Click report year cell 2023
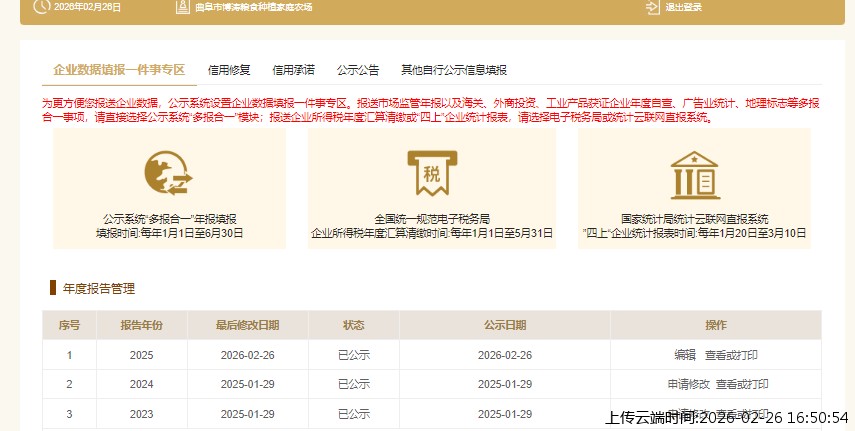 click(x=142, y=414)
